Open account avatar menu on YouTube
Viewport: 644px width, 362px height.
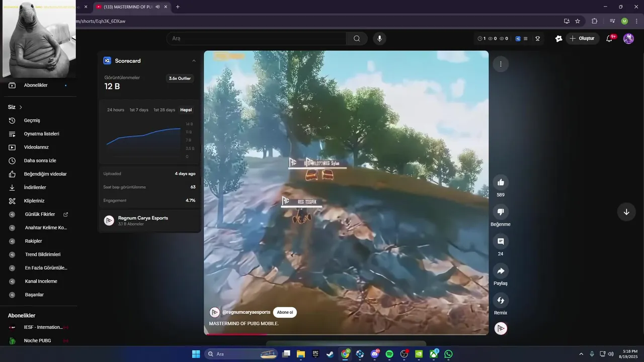click(x=628, y=38)
